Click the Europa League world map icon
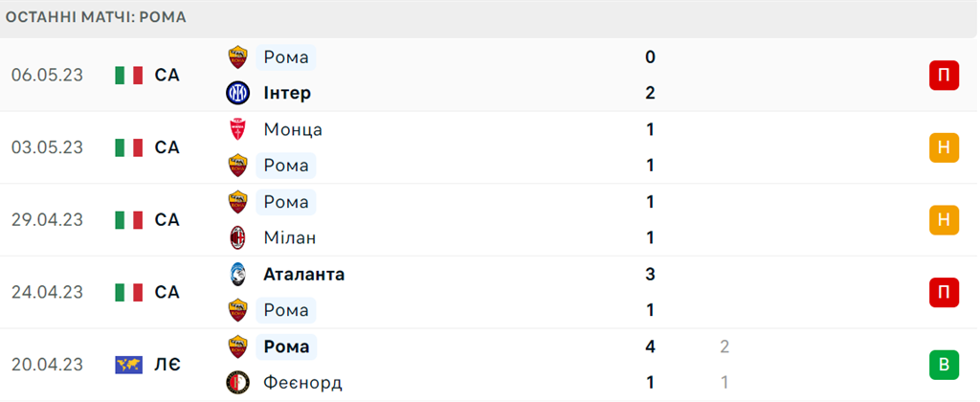The height and width of the screenshot is (402, 980). [x=128, y=365]
